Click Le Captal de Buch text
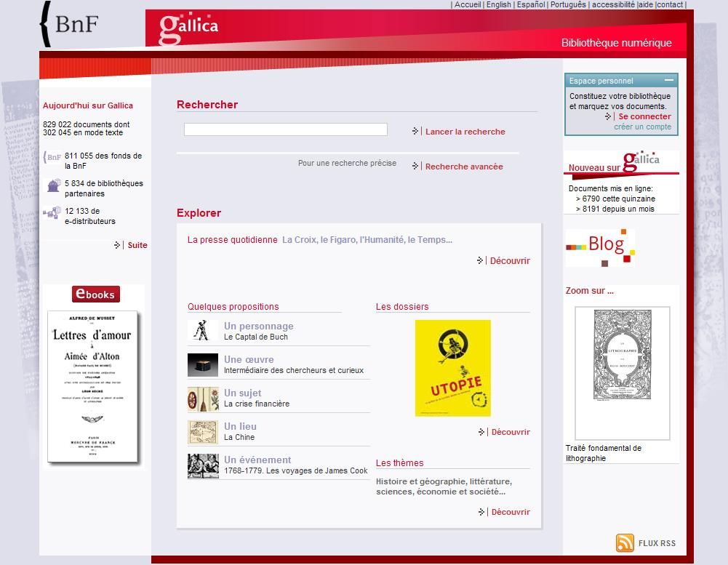 [256, 337]
